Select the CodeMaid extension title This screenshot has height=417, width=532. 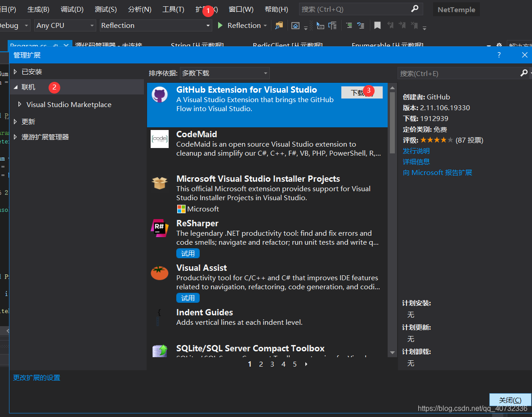pos(197,134)
